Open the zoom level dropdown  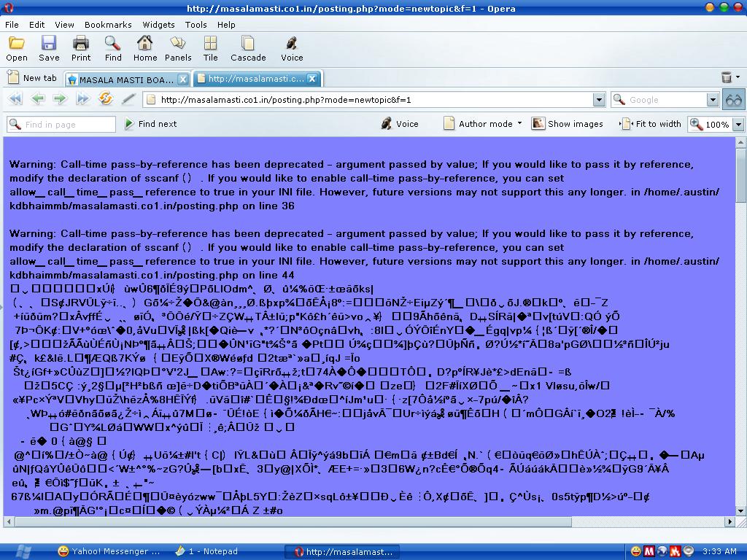pos(738,124)
